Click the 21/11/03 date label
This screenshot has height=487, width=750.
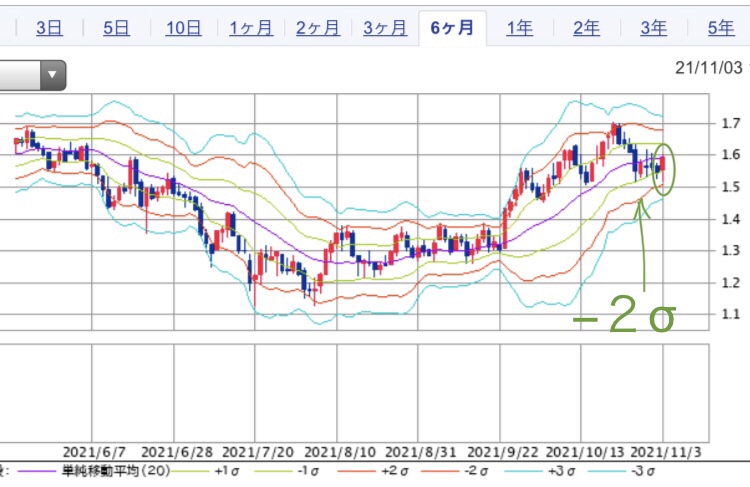point(709,68)
